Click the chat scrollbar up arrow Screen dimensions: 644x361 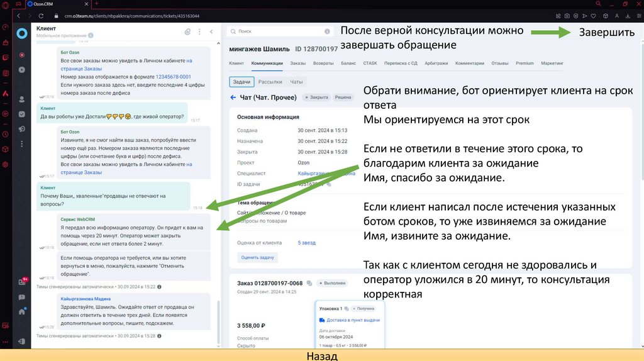218,43
